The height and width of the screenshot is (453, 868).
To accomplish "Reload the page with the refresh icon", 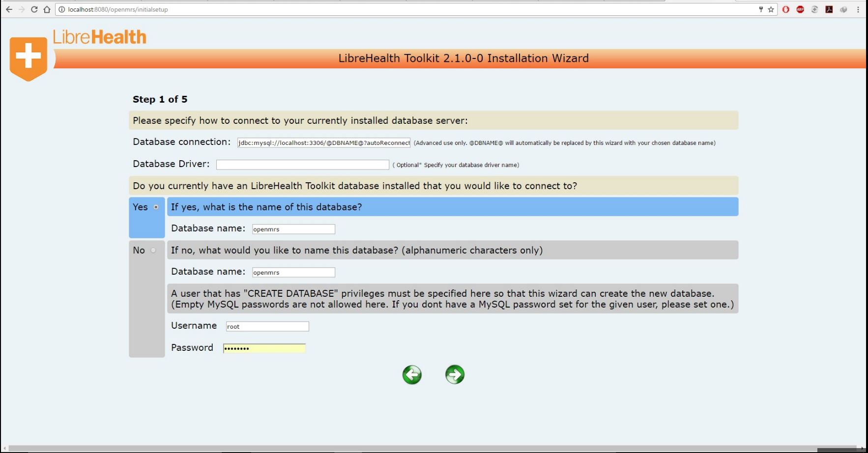I will tap(34, 9).
